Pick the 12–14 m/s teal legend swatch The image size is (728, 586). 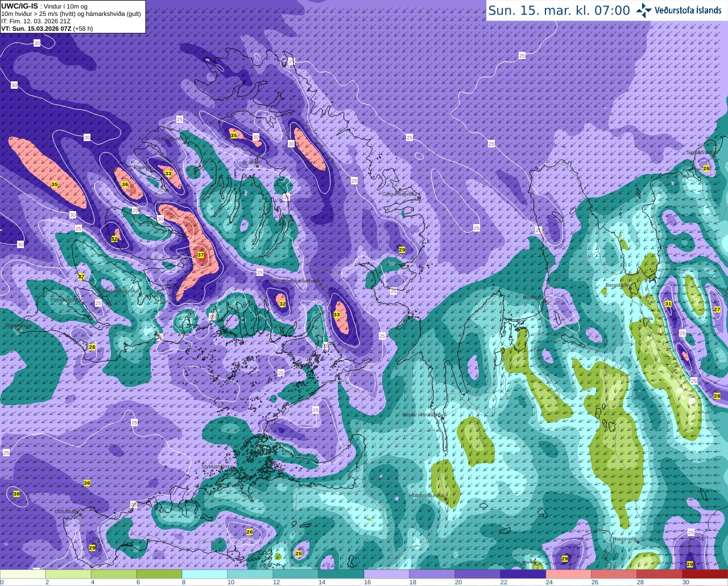pos(296,574)
